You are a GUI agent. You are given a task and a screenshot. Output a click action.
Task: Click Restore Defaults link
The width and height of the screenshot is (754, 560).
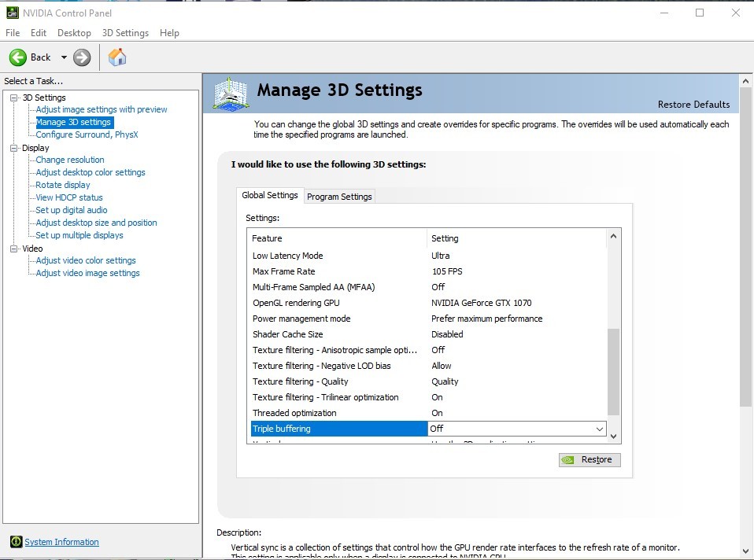[x=693, y=105]
